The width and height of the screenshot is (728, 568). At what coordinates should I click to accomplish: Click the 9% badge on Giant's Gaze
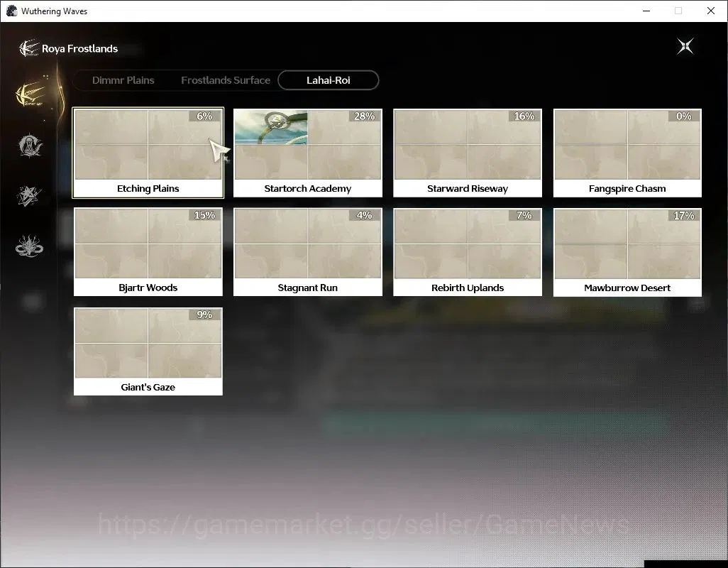205,315
